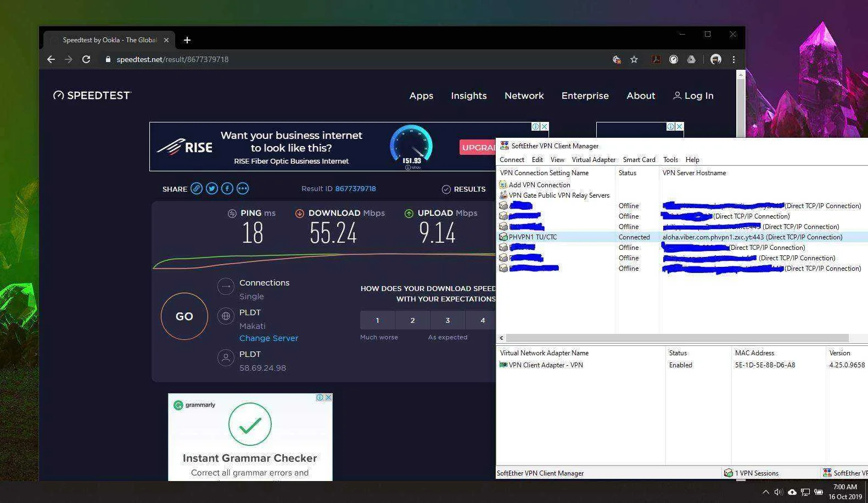Share result on Facebook
The width and height of the screenshot is (868, 503).
tap(227, 188)
